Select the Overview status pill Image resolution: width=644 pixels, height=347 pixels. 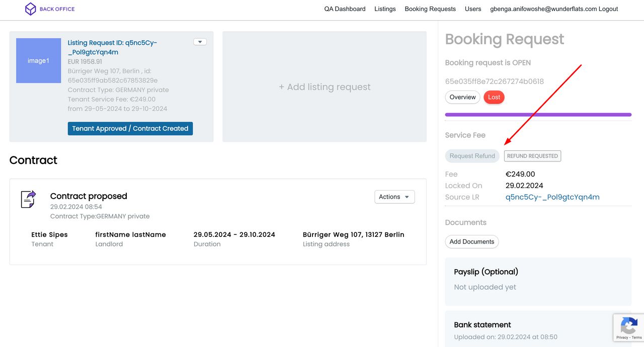(462, 97)
